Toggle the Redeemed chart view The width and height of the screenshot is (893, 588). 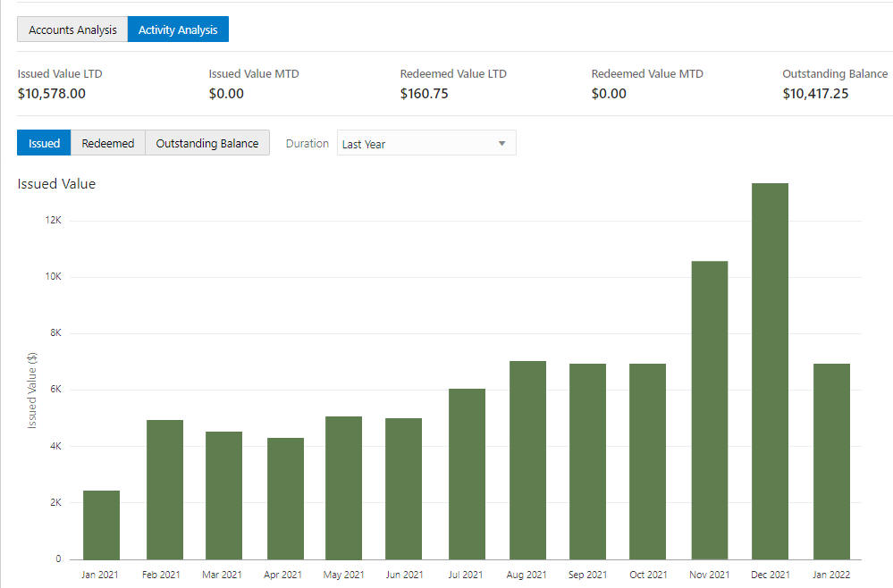tap(107, 143)
